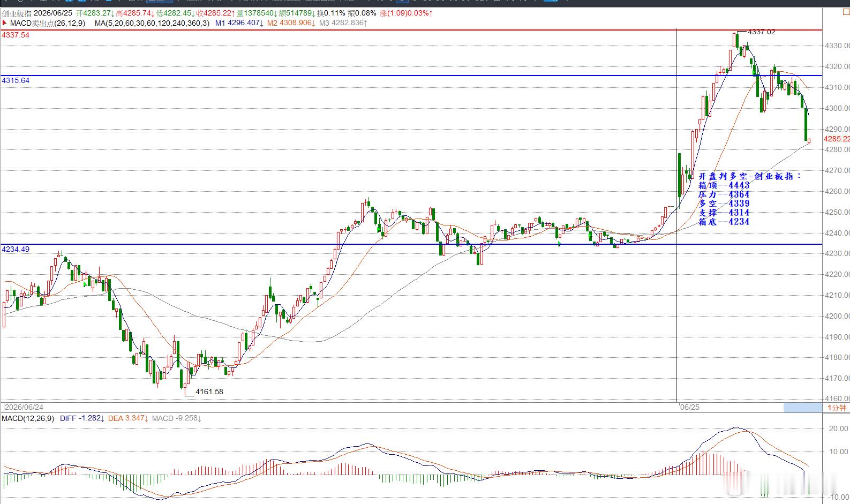Click the 20.00 label on the MACD axis
The height and width of the screenshot is (504, 850).
pos(838,428)
